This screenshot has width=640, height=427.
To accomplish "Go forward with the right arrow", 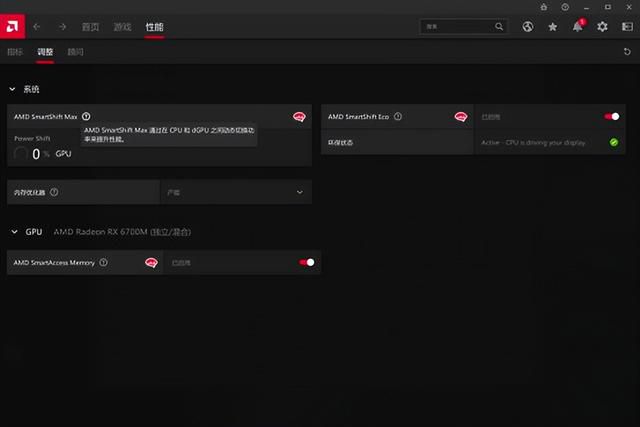I will [62, 27].
